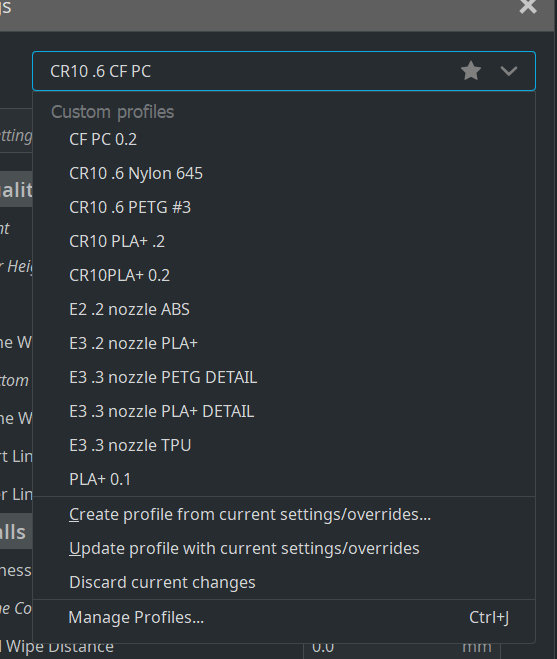Pick the E3 .3 nozzle PETG DETAIL profile
Image resolution: width=557 pixels, height=659 pixels.
point(284,378)
